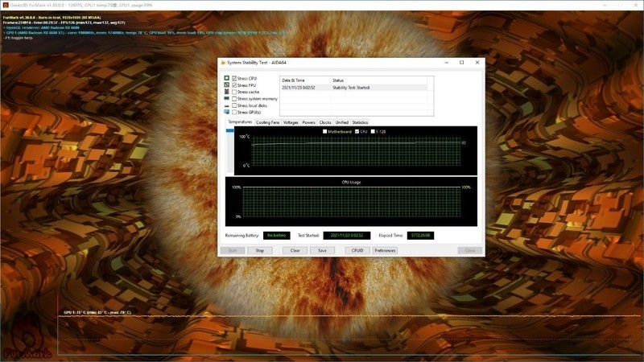
Task: Open the Powers tab
Action: coord(309,122)
